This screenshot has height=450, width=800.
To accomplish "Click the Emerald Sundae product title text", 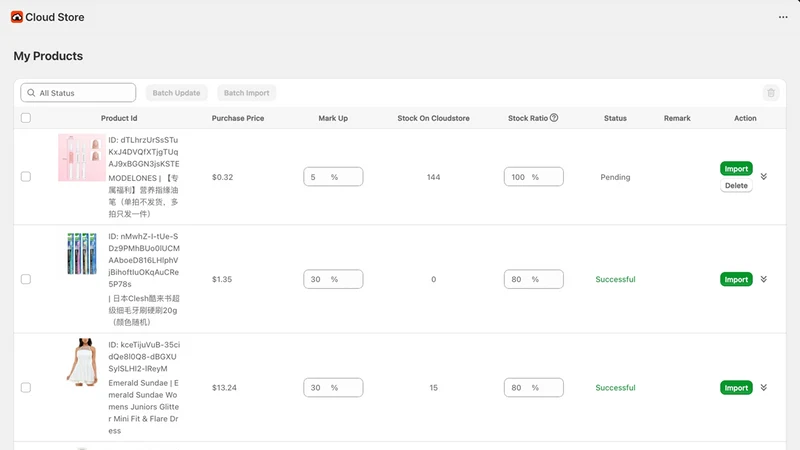I will click(x=143, y=407).
